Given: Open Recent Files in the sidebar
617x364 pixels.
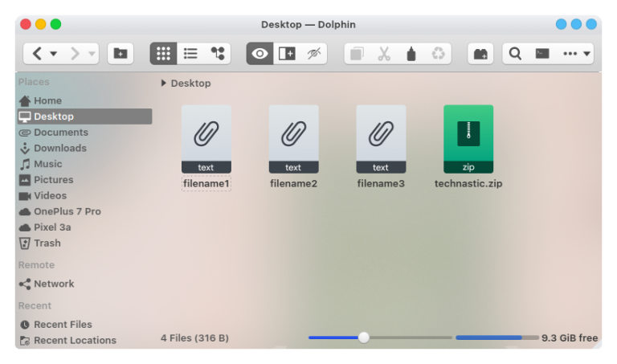Looking at the screenshot, I should pyautogui.click(x=63, y=325).
